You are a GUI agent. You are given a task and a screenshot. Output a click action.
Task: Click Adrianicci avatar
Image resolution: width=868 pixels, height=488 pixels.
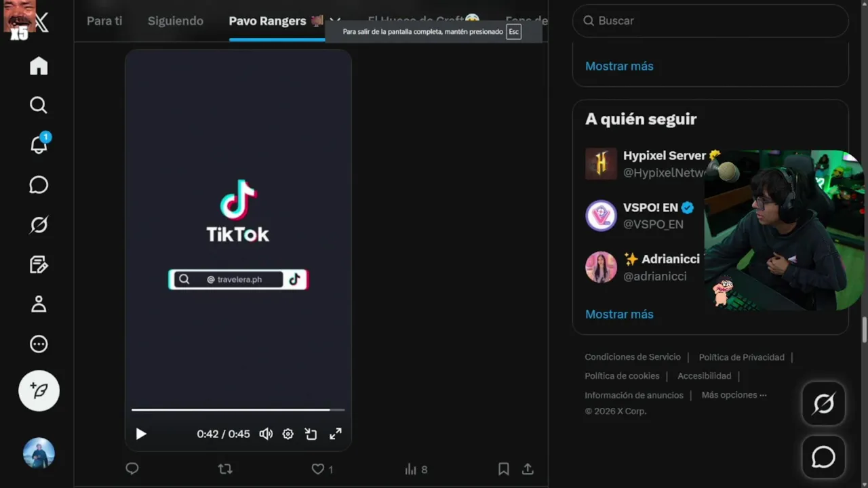point(601,267)
